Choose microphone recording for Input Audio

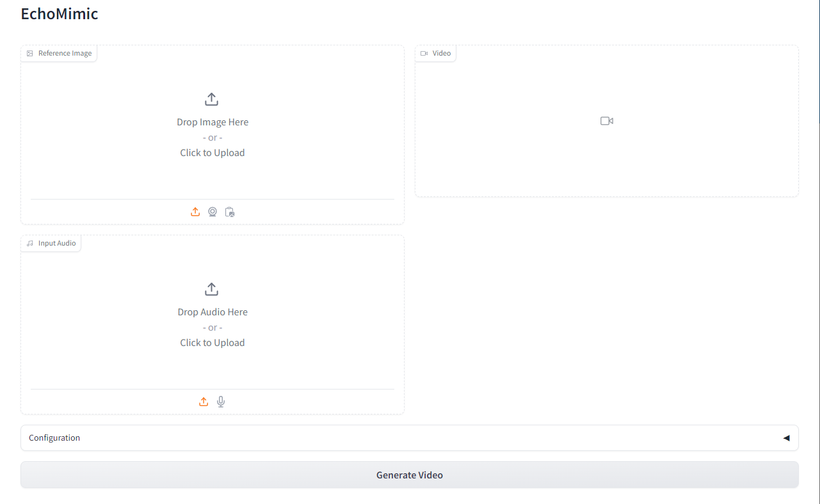pos(221,402)
